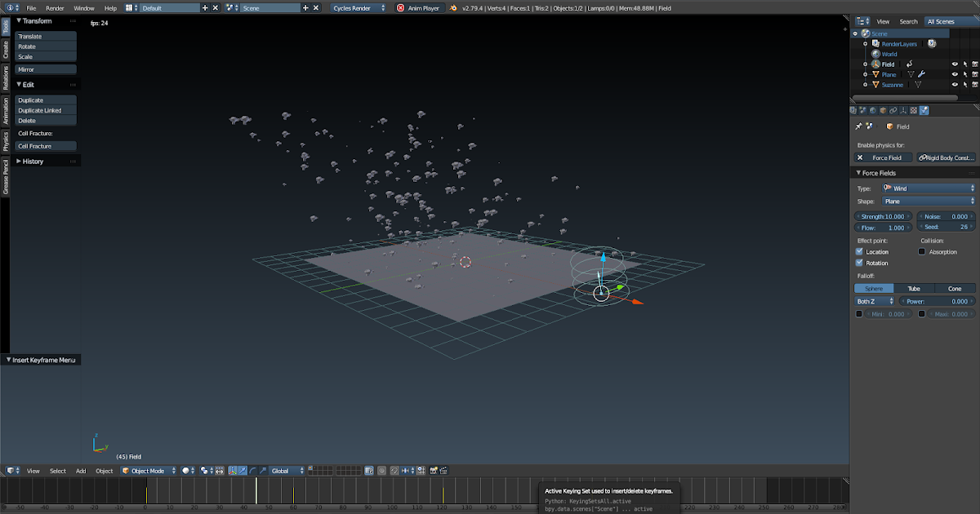Screen dimensions: 980x514
Task: Hide the Suzanne object with its eye toggle
Action: [x=954, y=84]
